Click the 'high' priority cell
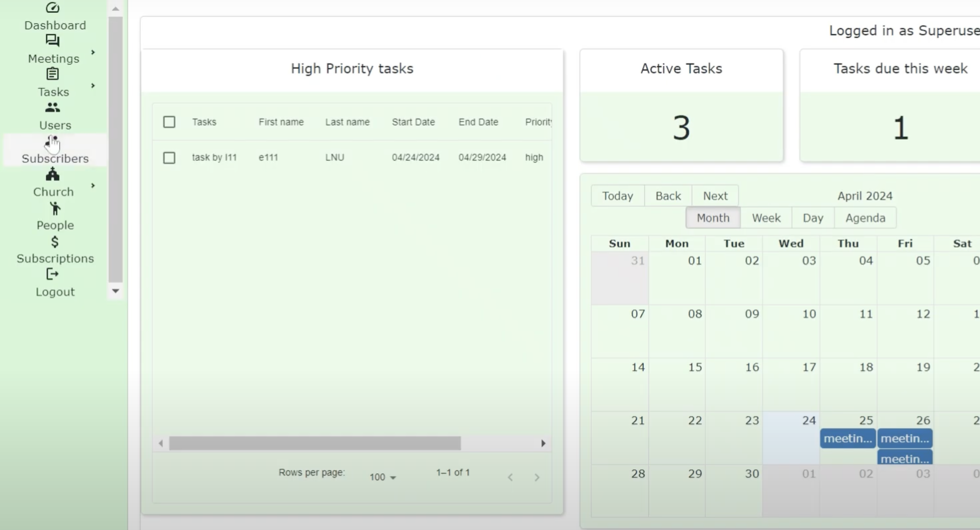980x530 pixels. click(x=534, y=157)
